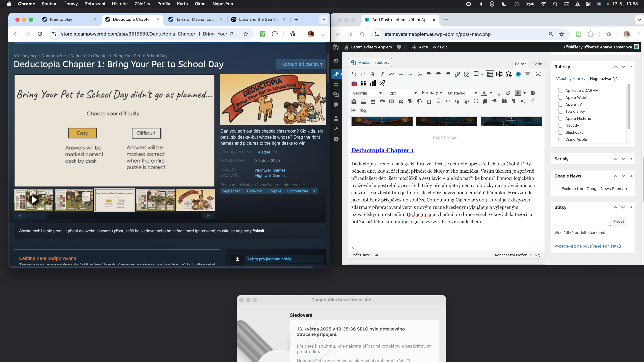Click the Insert/edit link icon
This screenshot has height=362, width=644.
coord(457,74)
